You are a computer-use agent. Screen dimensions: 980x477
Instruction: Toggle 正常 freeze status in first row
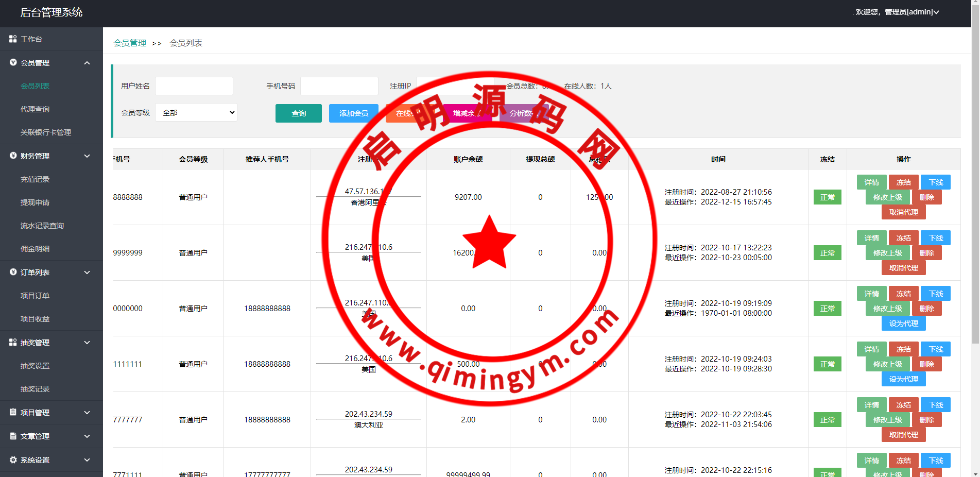click(x=827, y=197)
